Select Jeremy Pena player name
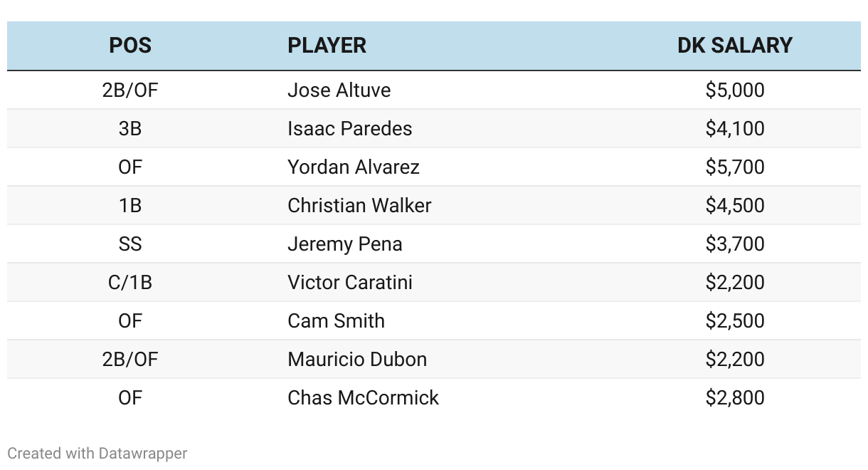This screenshot has height=470, width=868. pyautogui.click(x=345, y=244)
